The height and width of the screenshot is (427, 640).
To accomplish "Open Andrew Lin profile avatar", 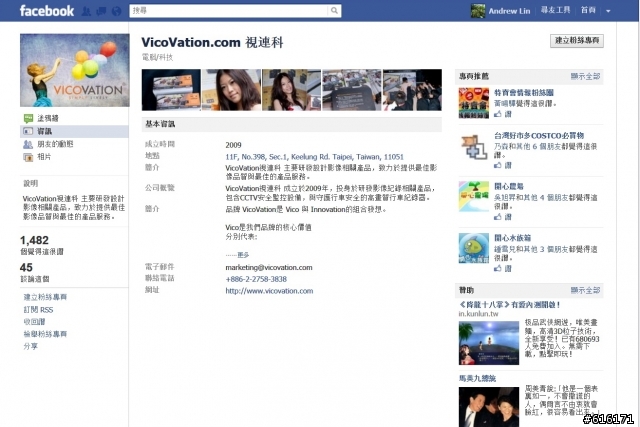I will tap(478, 11).
